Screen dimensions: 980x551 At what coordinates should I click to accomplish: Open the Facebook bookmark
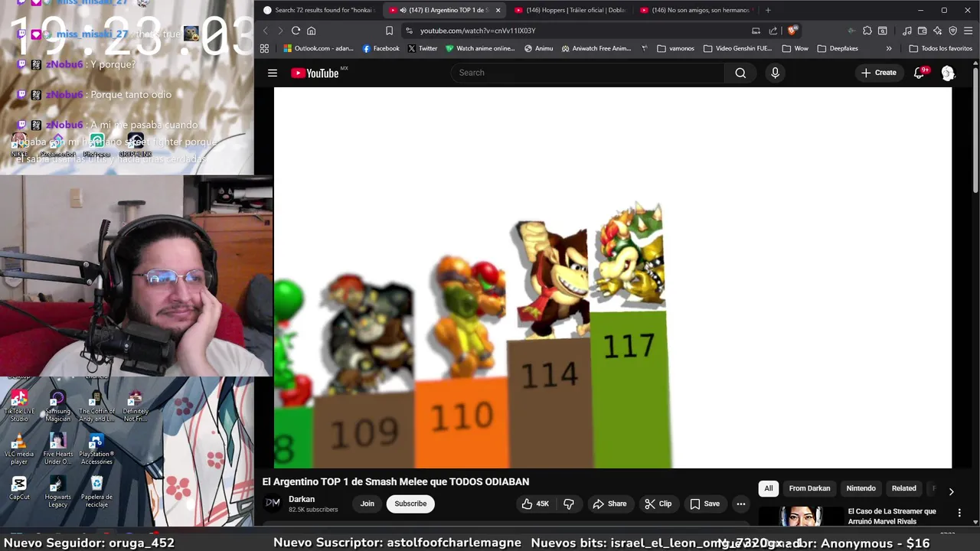point(381,48)
